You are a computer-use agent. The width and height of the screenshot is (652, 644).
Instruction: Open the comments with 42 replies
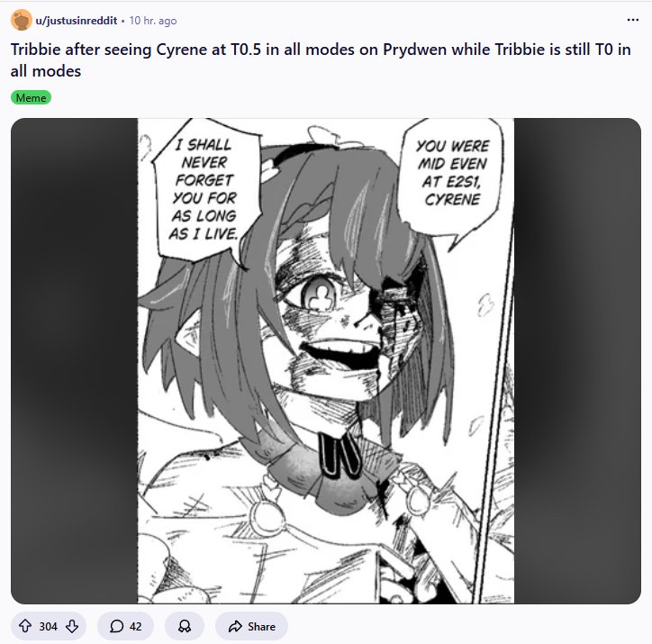tap(125, 626)
